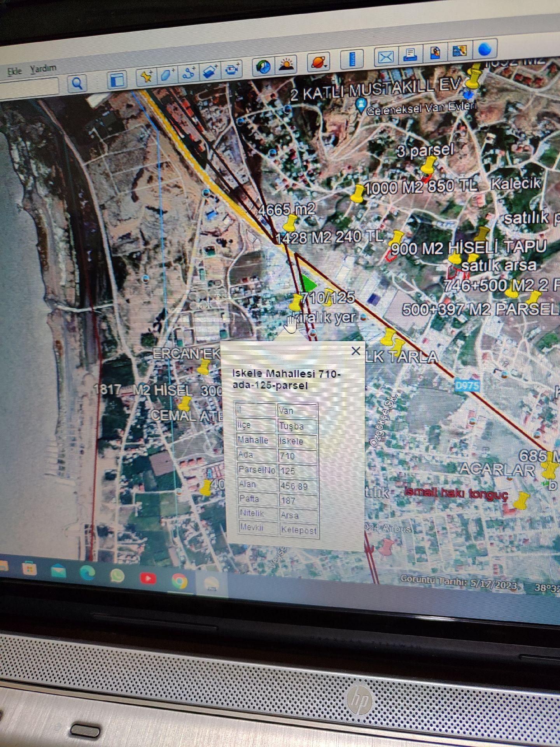Toggle the sunlight across landscape icon

(287, 65)
